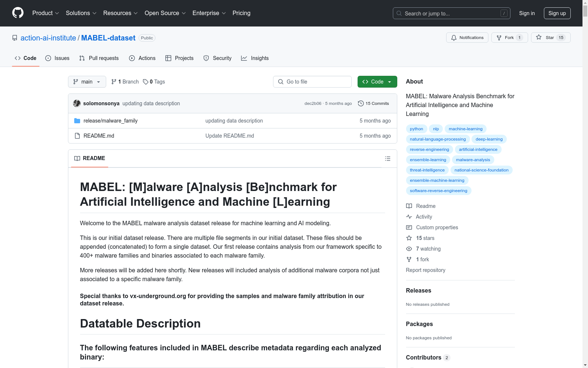Viewport: 588px width, 368px height.
Task: Click the solomonsonya author name
Action: (101, 103)
